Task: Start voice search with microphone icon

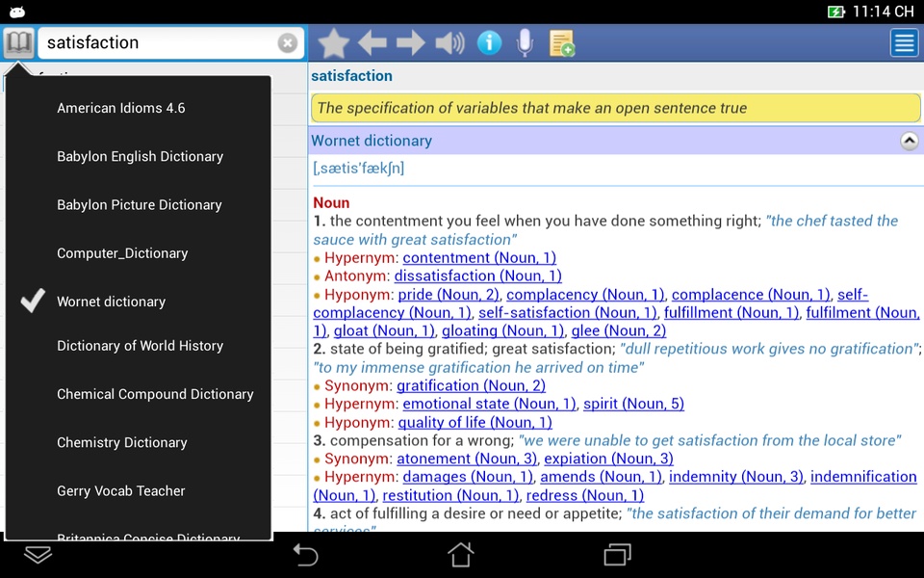Action: tap(525, 43)
